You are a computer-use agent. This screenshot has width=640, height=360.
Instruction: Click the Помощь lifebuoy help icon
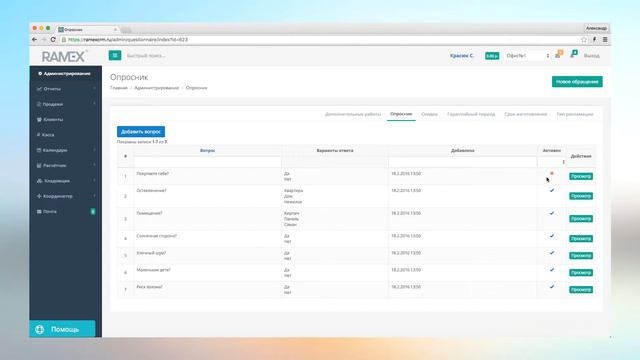coord(40,329)
